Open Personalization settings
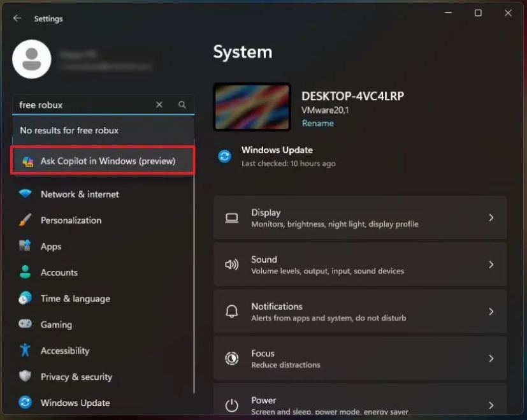 pyautogui.click(x=103, y=221)
